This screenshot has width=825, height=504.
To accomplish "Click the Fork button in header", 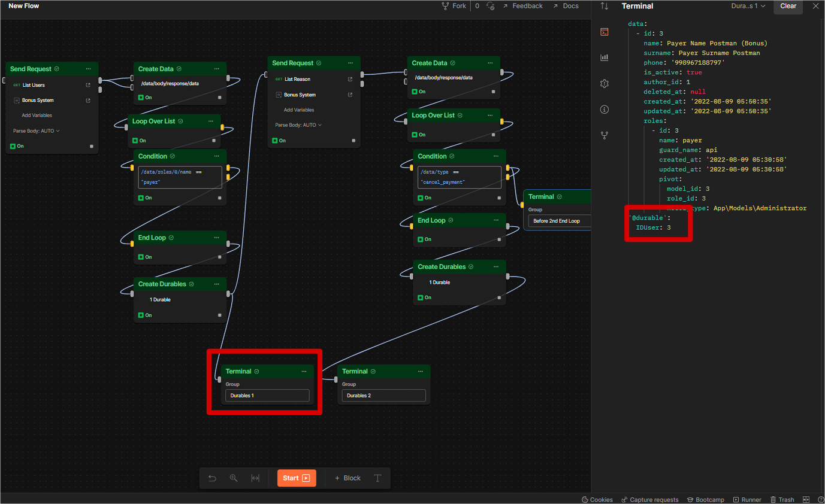I will [x=454, y=6].
